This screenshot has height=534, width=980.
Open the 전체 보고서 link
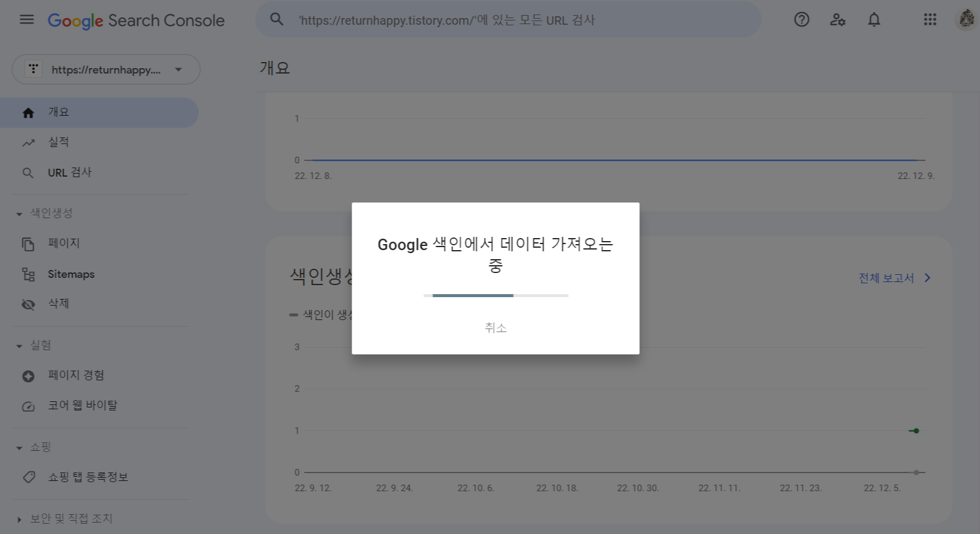click(x=886, y=278)
